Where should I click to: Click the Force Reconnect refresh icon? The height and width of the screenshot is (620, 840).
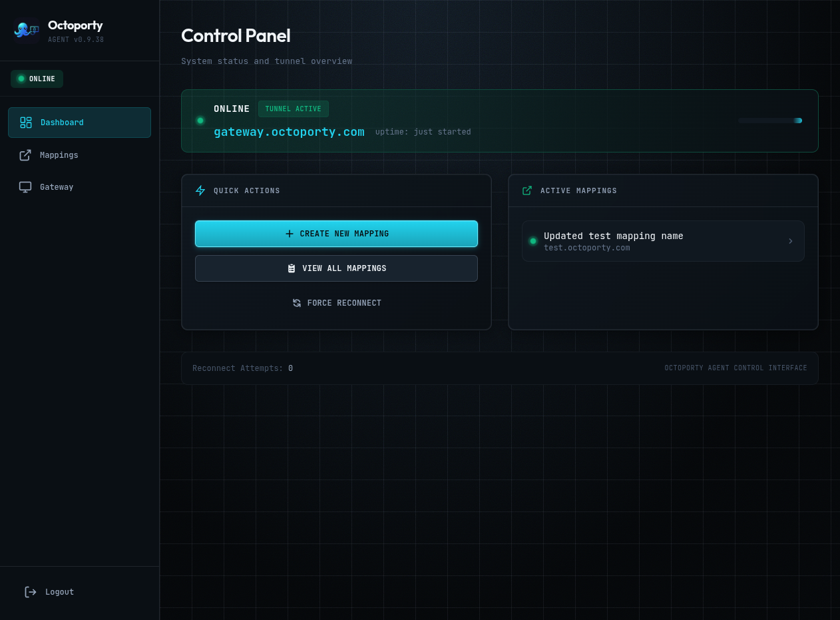click(297, 303)
